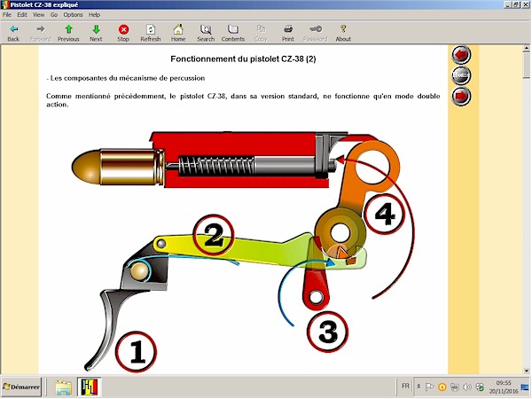Click the scrollbar down arrow
This screenshot has width=532, height=399.
click(x=526, y=371)
